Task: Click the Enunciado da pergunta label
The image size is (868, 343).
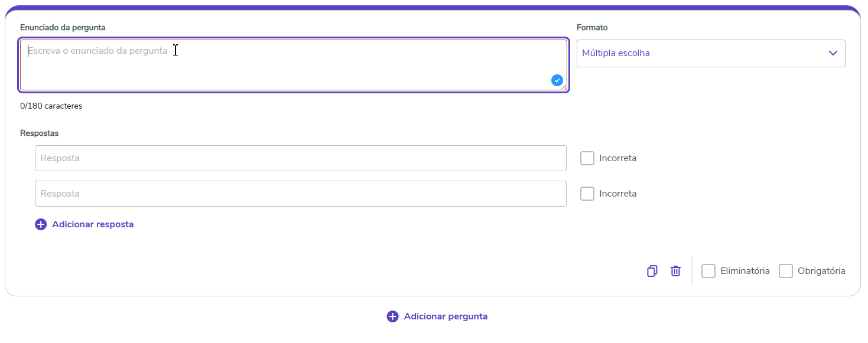Action: pos(63,27)
